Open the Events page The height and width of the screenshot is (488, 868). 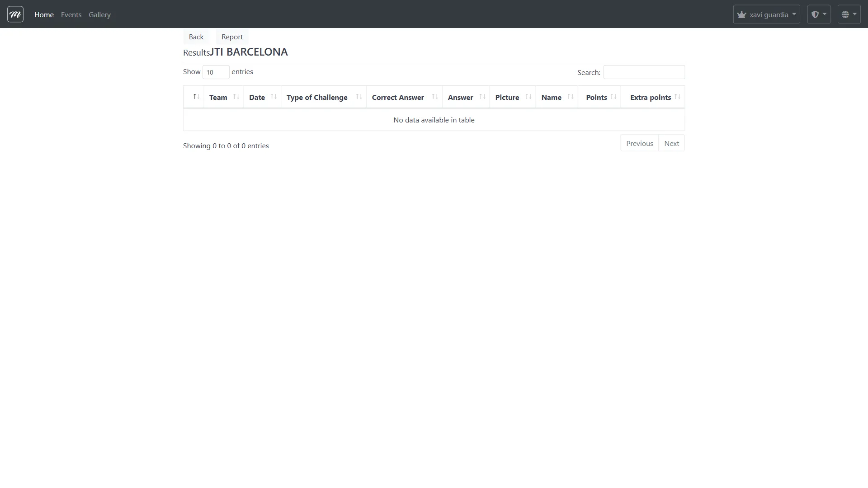(x=71, y=14)
